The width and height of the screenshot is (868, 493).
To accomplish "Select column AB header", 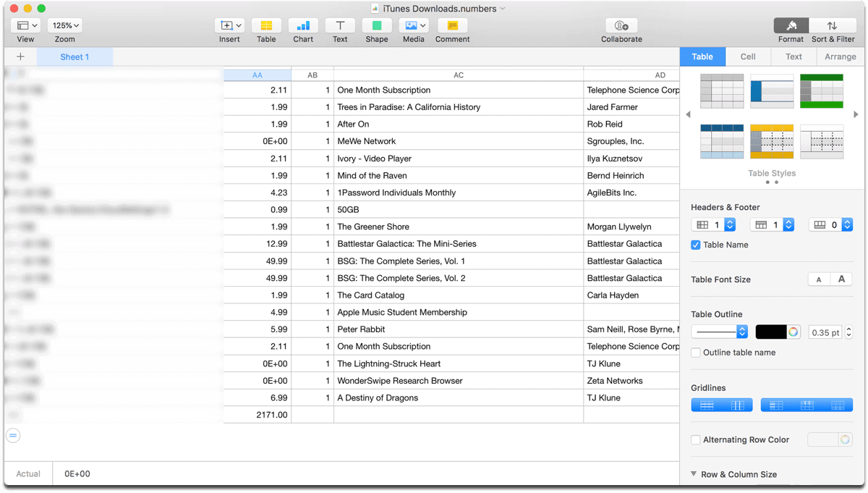I will (312, 75).
